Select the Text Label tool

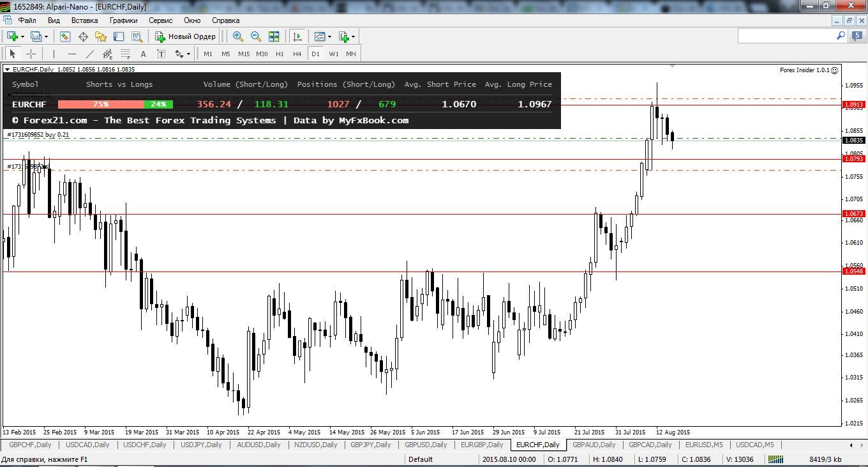pyautogui.click(x=161, y=54)
